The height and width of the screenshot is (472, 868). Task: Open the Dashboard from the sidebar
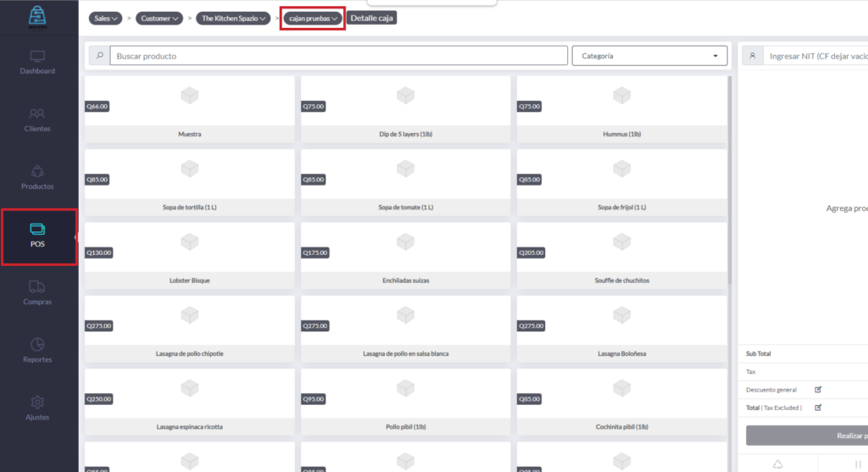click(x=37, y=63)
